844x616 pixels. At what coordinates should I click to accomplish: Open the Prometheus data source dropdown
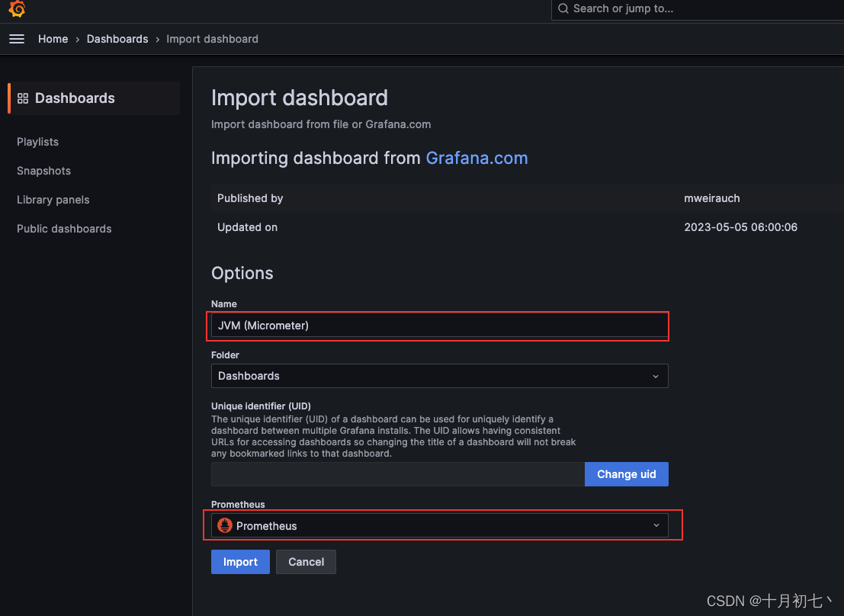tap(439, 525)
